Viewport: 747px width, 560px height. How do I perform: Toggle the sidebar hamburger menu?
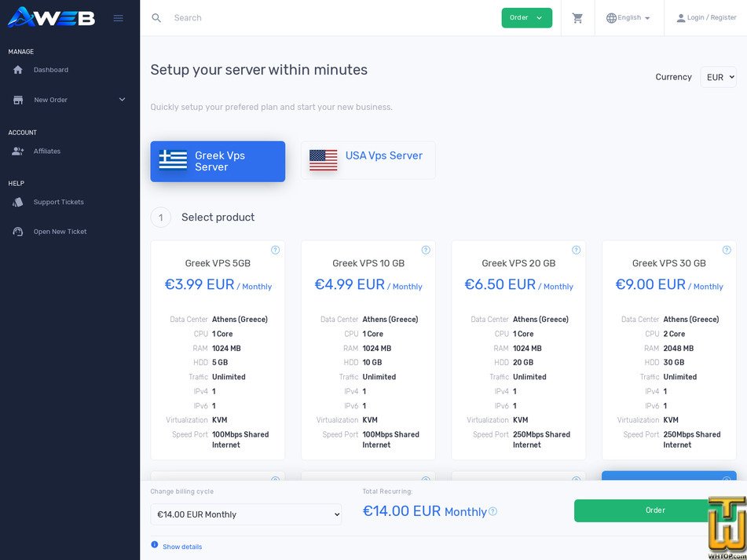point(118,18)
